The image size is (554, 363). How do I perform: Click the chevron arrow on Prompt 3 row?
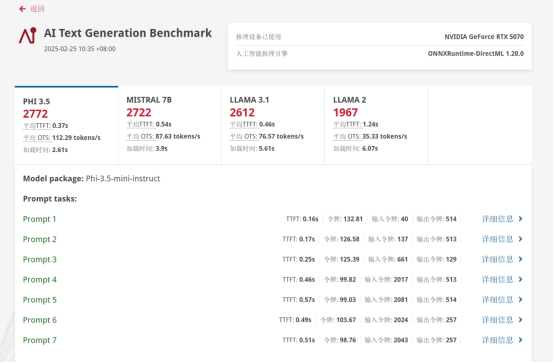coord(520,259)
